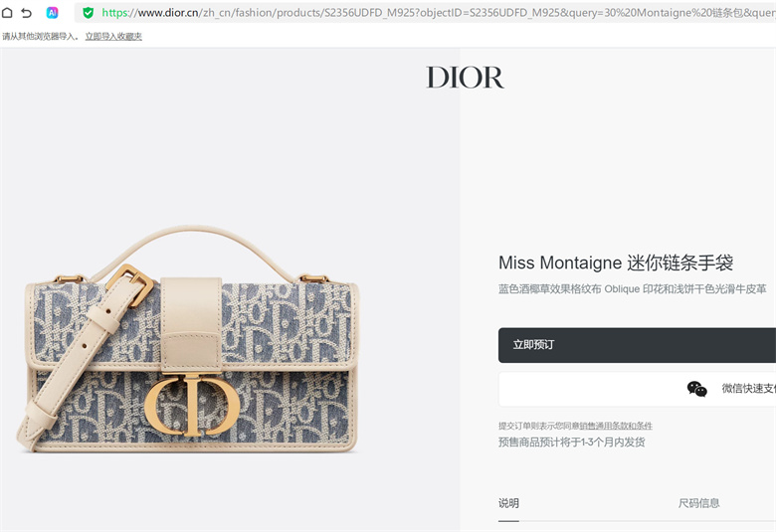Click the 预售商品 shipping notice text

pos(572,443)
